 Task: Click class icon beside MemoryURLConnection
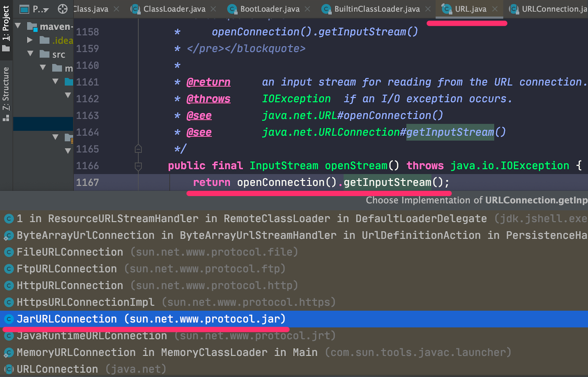pyautogui.click(x=9, y=353)
